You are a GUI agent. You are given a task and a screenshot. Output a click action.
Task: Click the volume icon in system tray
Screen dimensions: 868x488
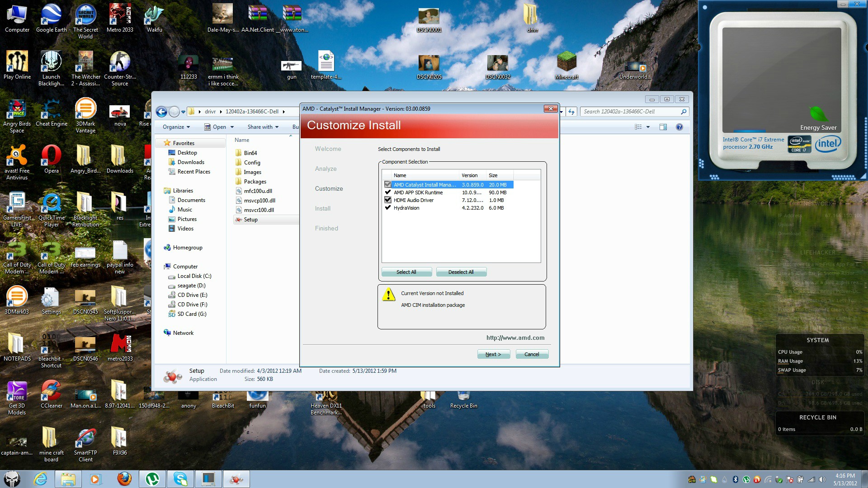tap(822, 479)
